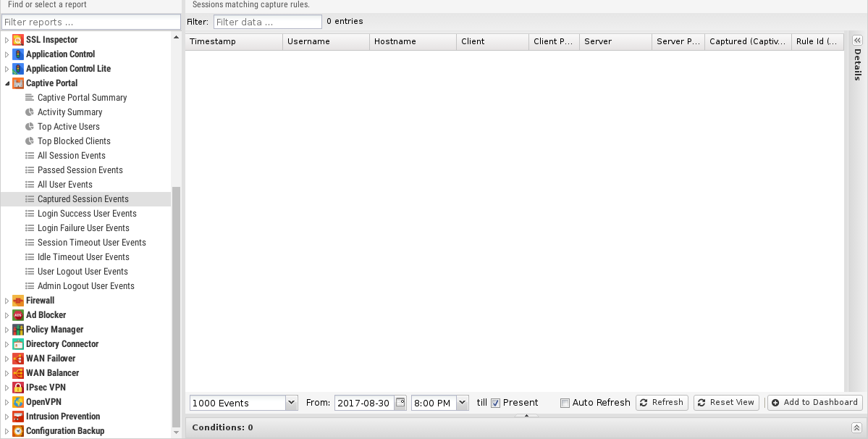Uncheck the Present checkbox
The width and height of the screenshot is (868, 439).
coord(495,403)
